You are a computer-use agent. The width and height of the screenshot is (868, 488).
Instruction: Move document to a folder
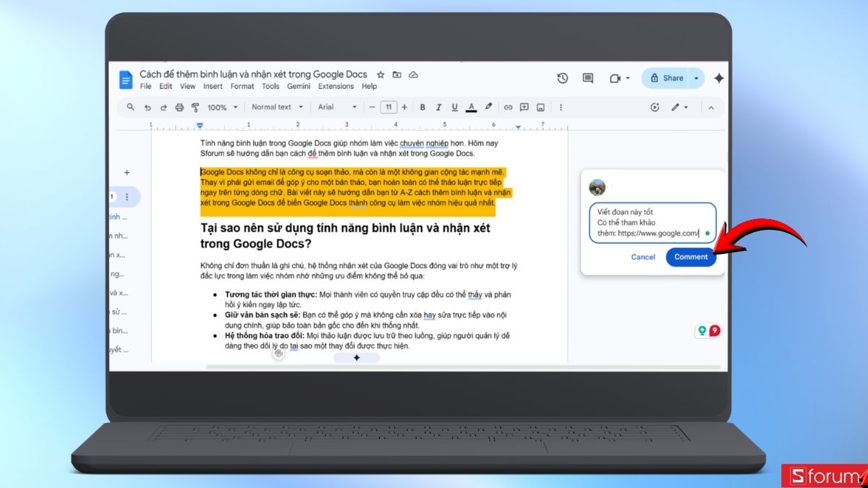click(397, 74)
